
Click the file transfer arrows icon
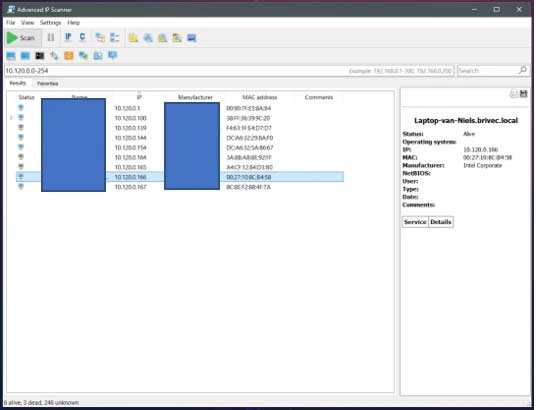pyautogui.click(x=54, y=55)
